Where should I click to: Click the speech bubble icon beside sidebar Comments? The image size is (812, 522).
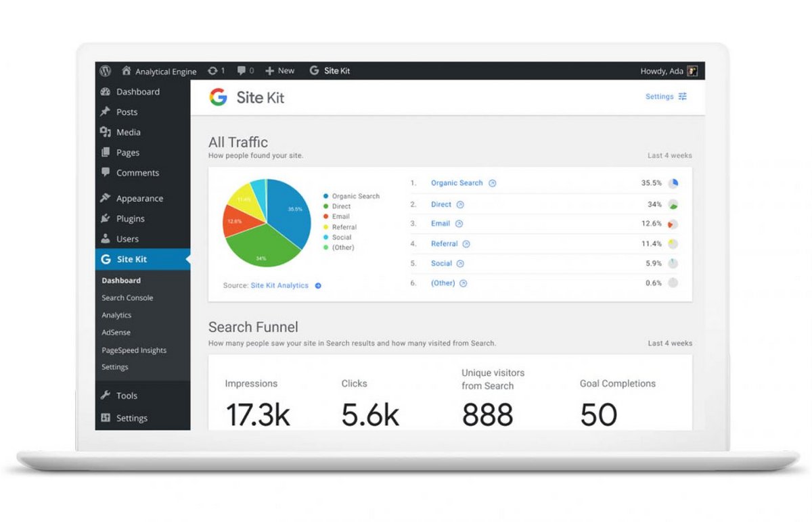106,172
